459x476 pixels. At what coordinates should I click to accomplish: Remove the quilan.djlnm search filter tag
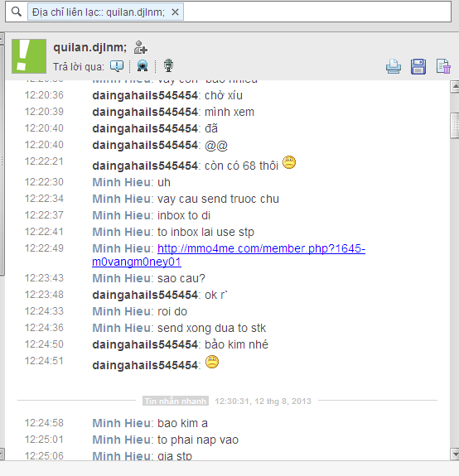[175, 12]
